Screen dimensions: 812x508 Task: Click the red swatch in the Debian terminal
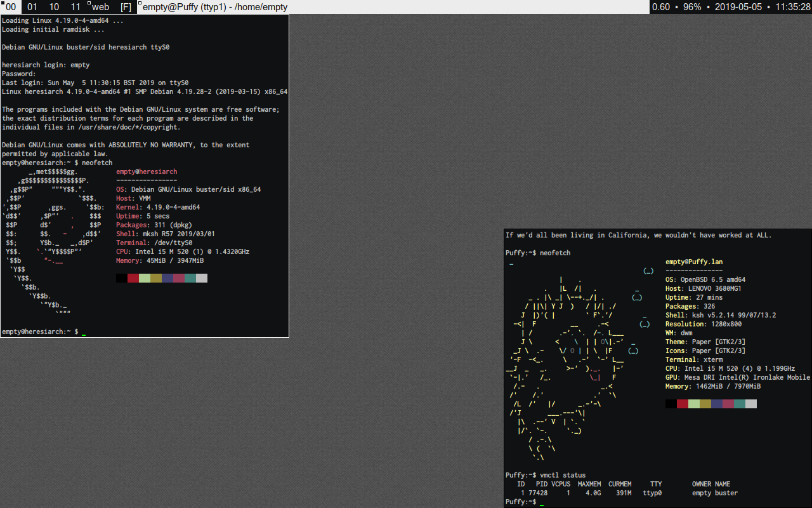[133, 278]
